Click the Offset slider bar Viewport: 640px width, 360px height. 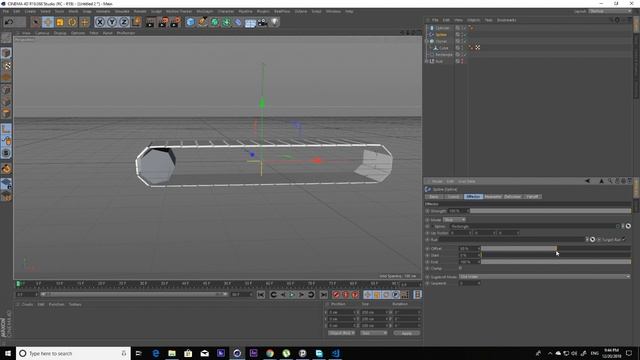pyautogui.click(x=556, y=248)
